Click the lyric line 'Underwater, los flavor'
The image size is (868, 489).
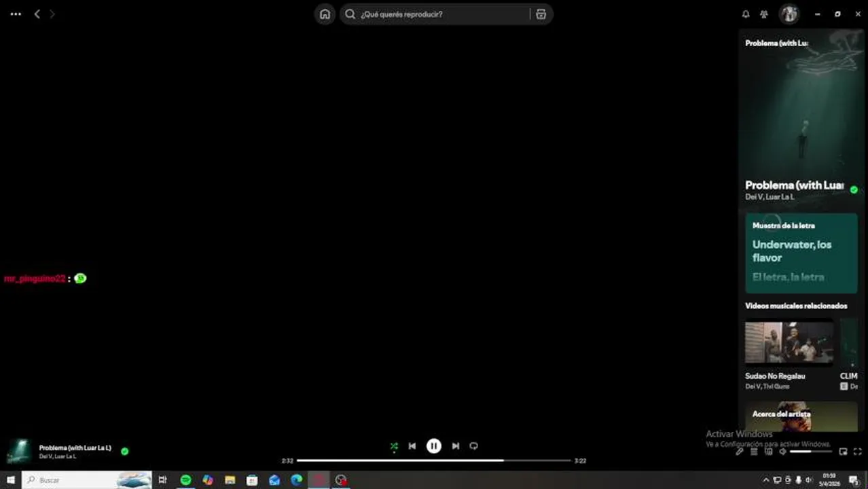tap(792, 251)
